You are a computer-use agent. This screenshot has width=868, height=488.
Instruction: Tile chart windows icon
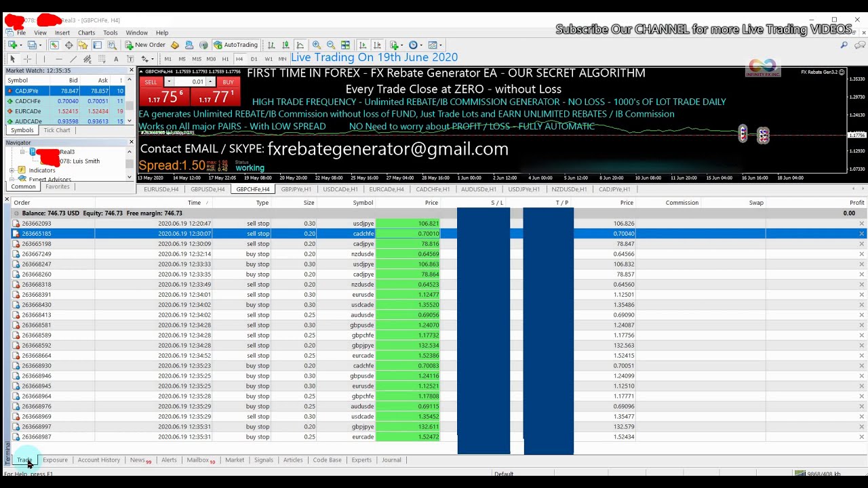(x=345, y=45)
